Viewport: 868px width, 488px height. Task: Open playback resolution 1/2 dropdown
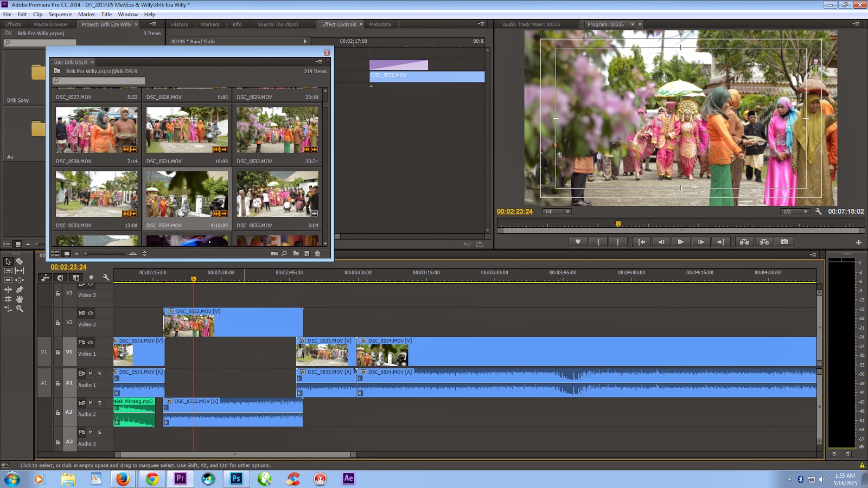pos(795,211)
